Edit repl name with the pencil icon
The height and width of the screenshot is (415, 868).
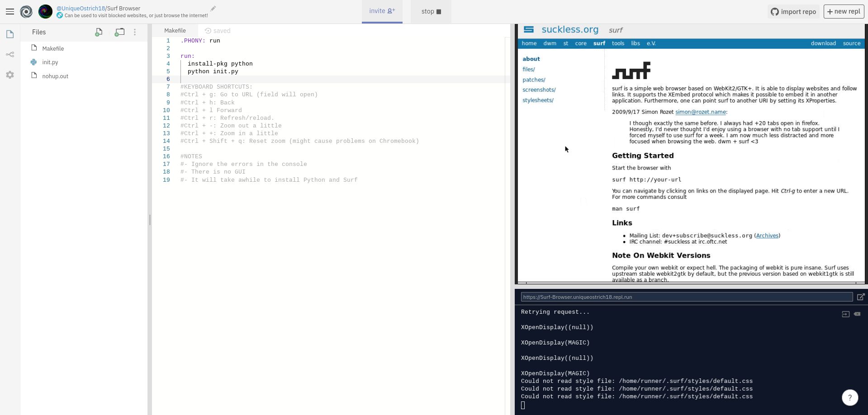click(x=213, y=8)
